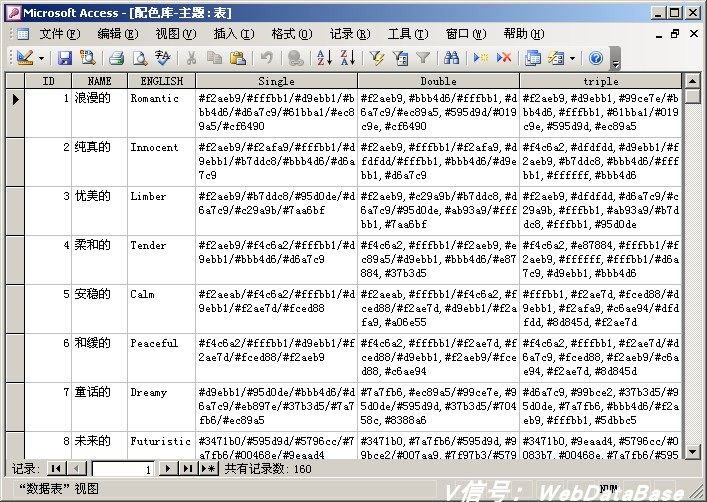Screen dimensions: 707x502
Task: Select the ID column header
Action: 48,81
